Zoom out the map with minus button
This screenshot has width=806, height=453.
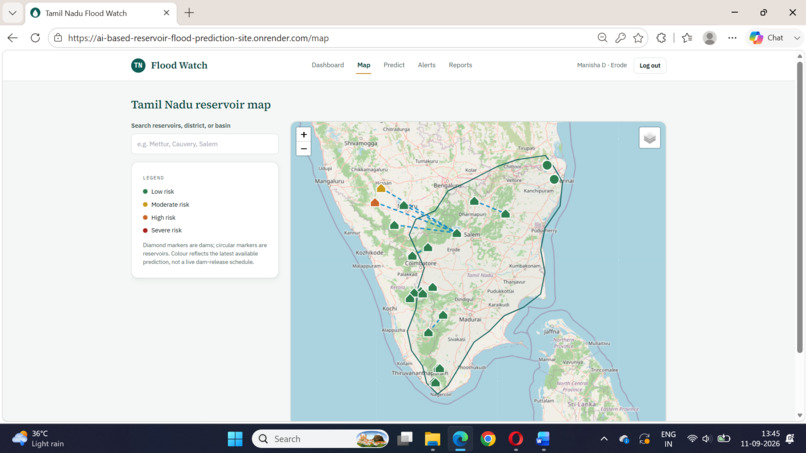303,149
